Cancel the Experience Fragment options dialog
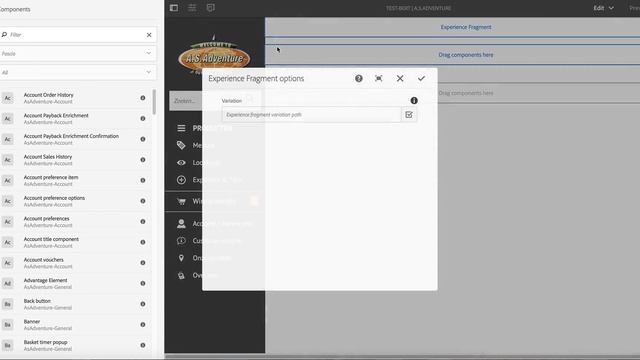Image resolution: width=640 pixels, height=360 pixels. click(400, 78)
